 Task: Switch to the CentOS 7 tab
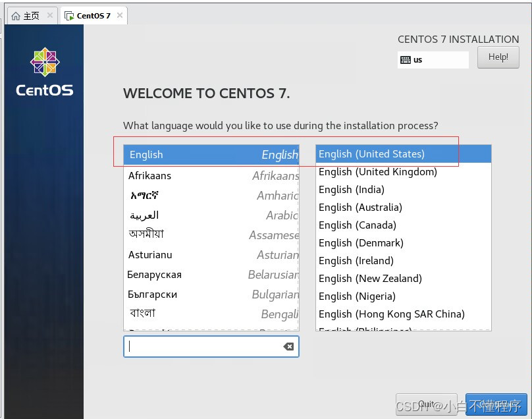click(x=93, y=16)
